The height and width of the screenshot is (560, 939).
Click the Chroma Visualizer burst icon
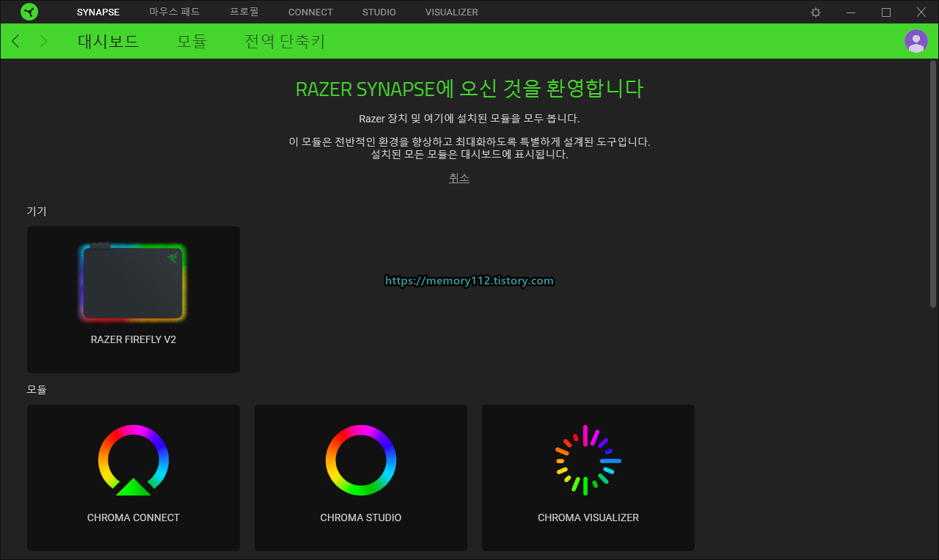tap(588, 460)
